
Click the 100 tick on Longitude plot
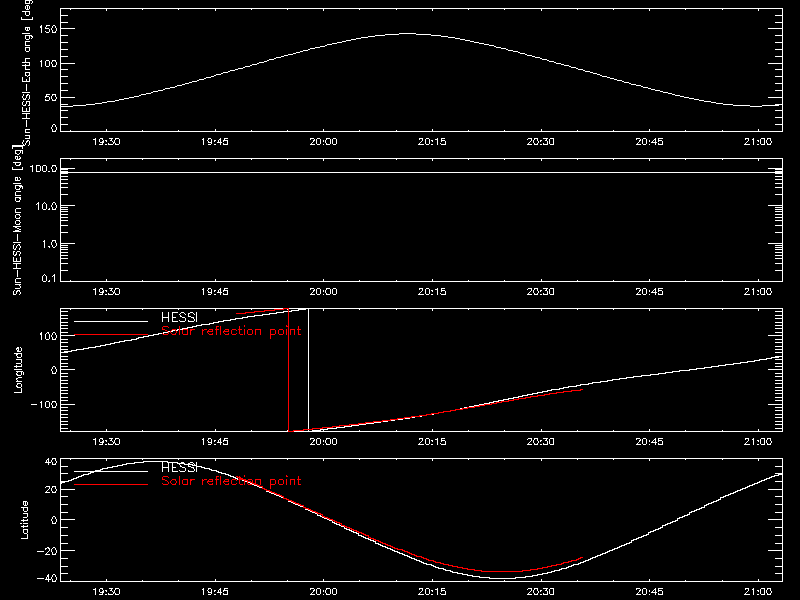coord(48,336)
